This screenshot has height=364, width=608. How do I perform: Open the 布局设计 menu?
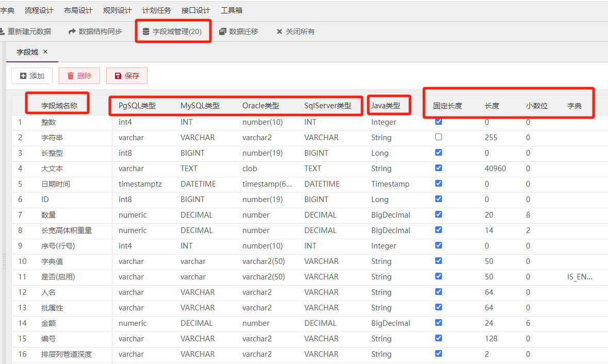[x=78, y=10]
